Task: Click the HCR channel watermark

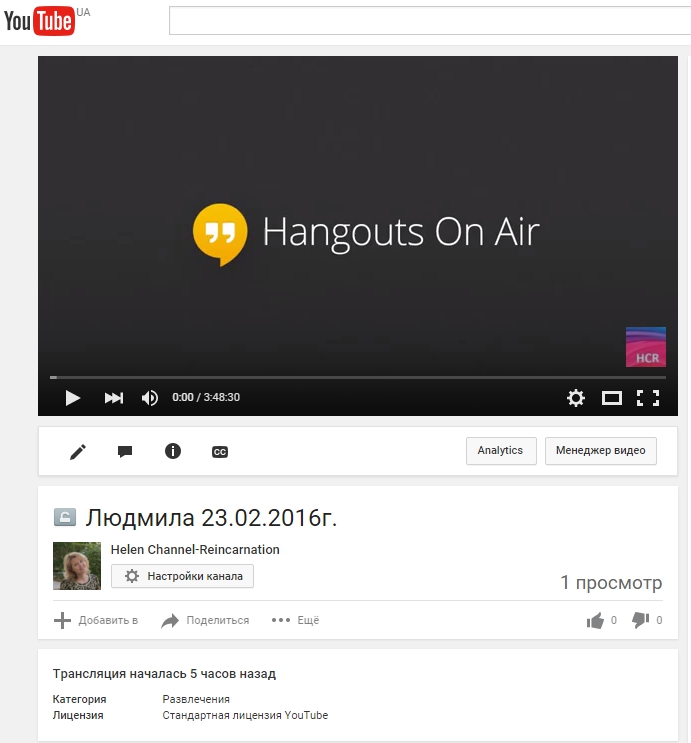Action: [645, 347]
